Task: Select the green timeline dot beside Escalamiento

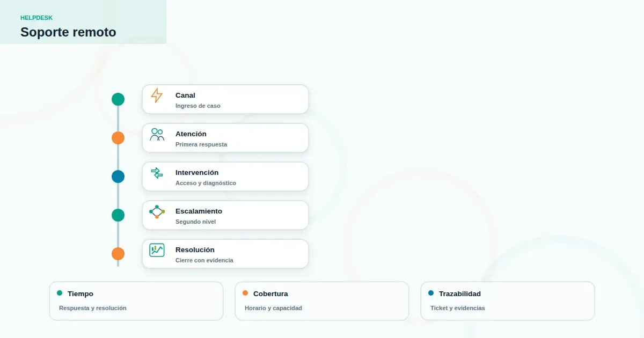Action: (118, 215)
